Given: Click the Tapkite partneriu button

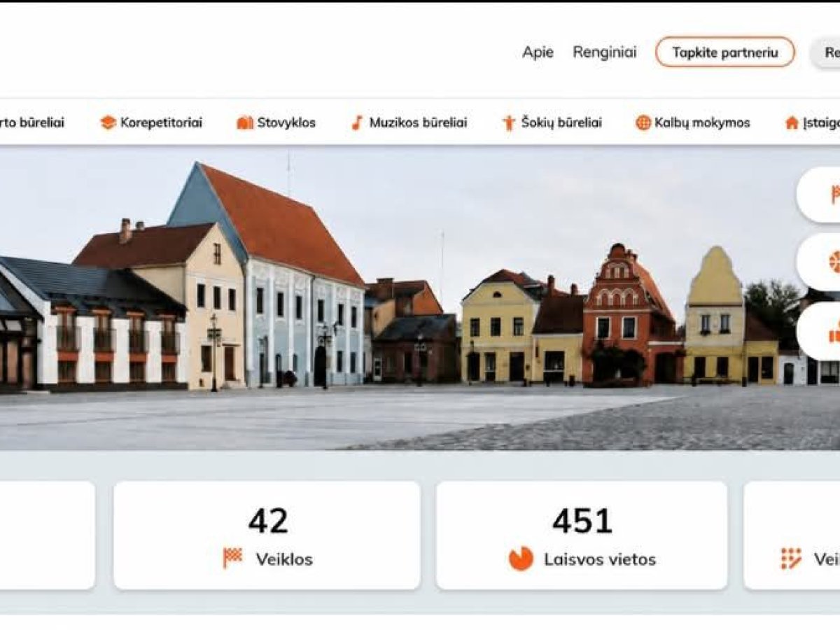Looking at the screenshot, I should [725, 52].
